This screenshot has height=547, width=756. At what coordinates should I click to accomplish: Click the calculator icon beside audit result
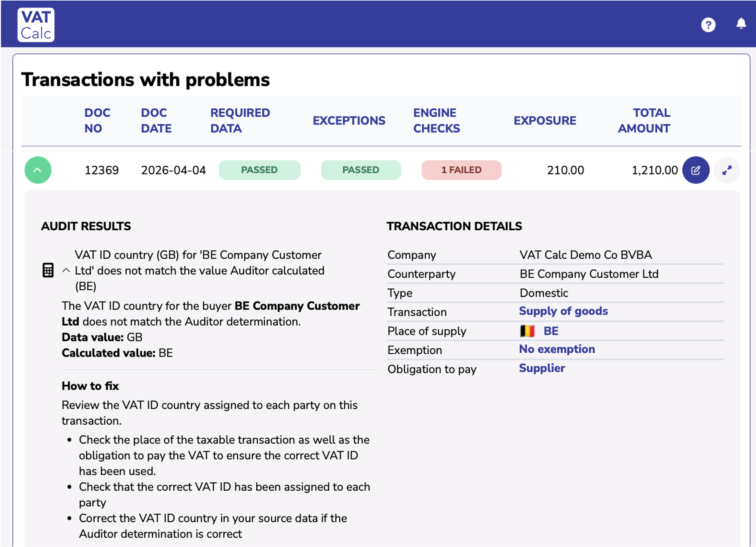(x=48, y=270)
